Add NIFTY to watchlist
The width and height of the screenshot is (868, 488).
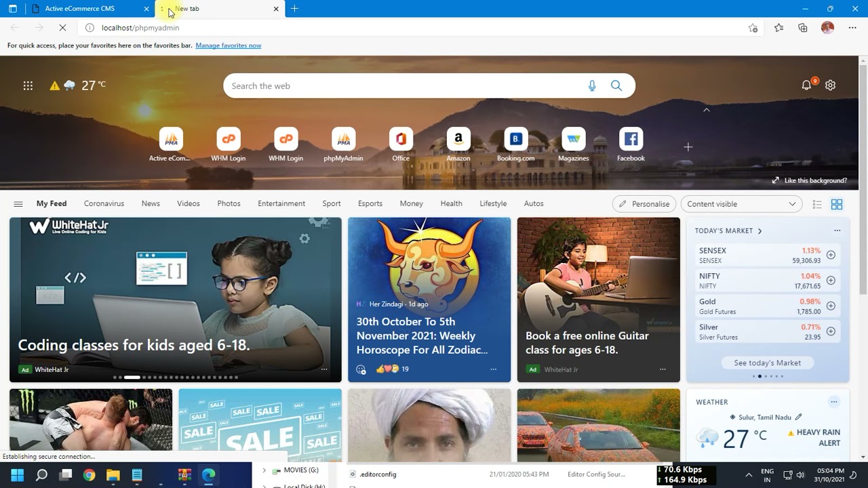[x=831, y=281]
